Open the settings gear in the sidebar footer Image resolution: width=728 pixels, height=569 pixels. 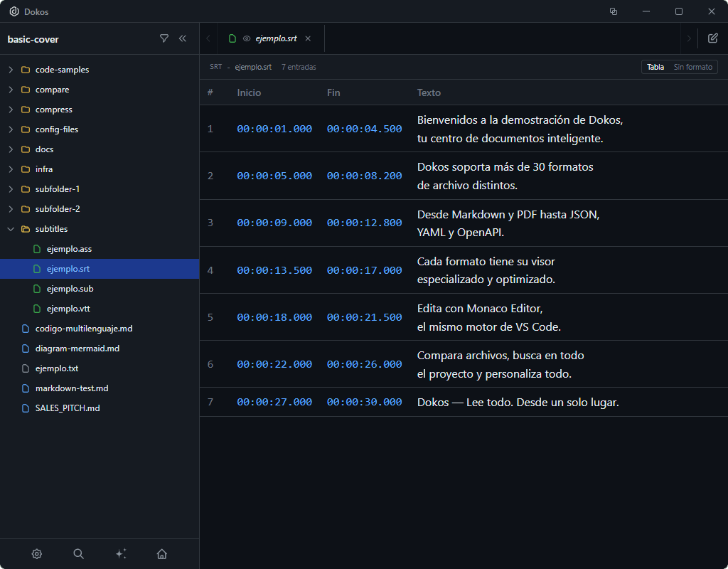(x=37, y=554)
